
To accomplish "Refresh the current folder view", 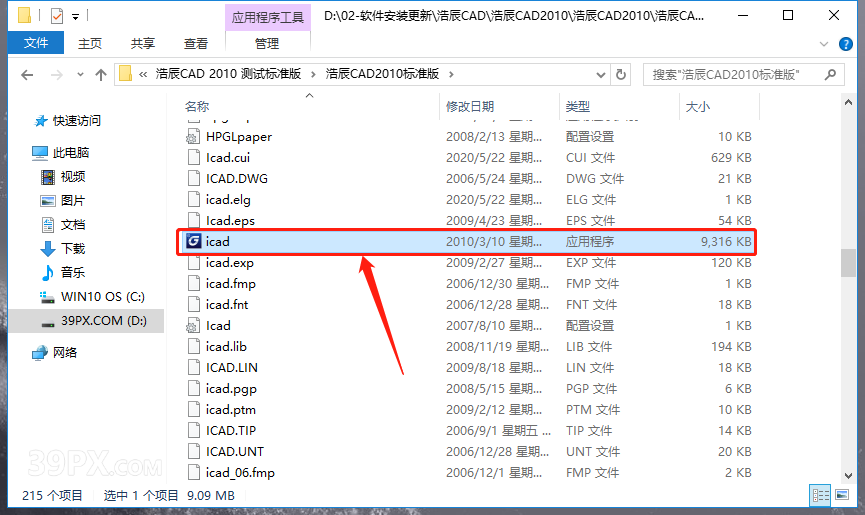I will pyautogui.click(x=621, y=74).
